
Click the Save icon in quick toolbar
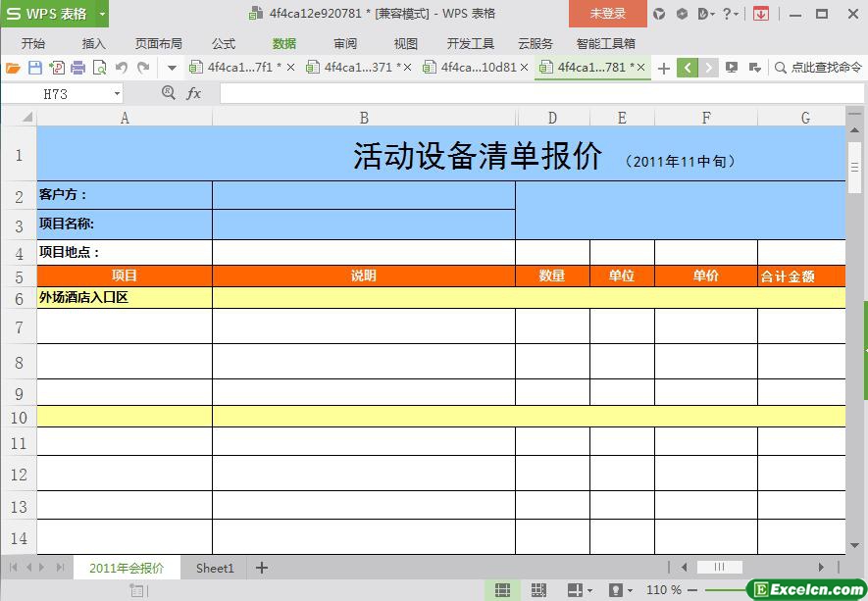pyautogui.click(x=35, y=68)
